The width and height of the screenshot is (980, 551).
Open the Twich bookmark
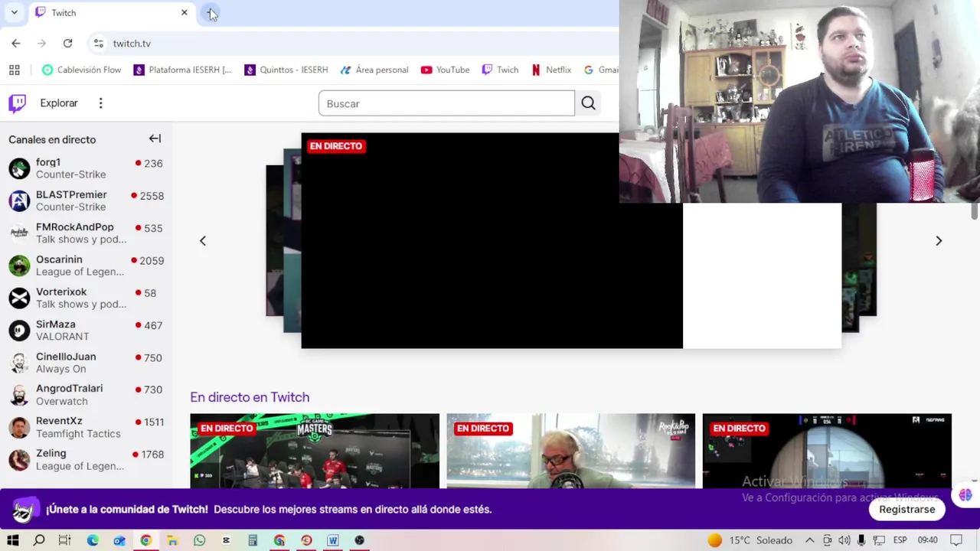tap(500, 70)
